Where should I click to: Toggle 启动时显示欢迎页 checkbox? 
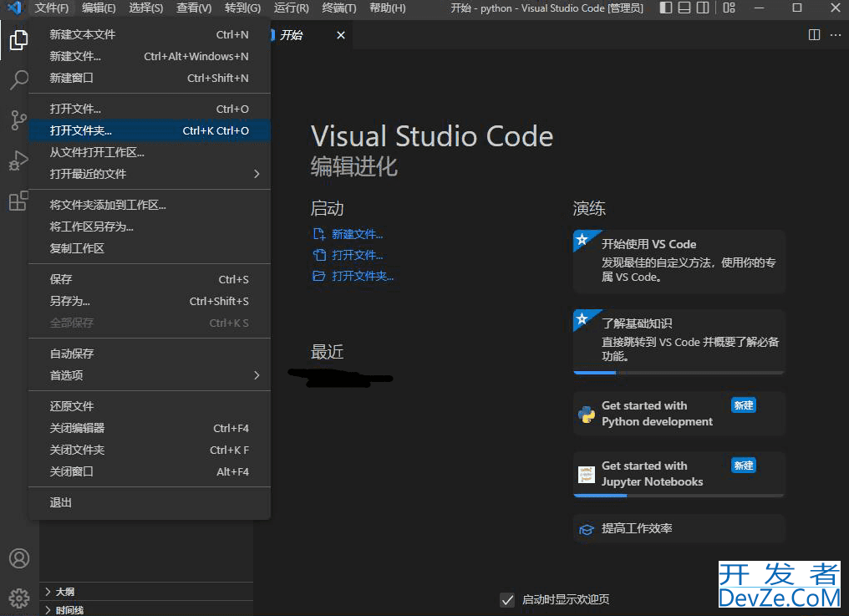click(x=507, y=600)
